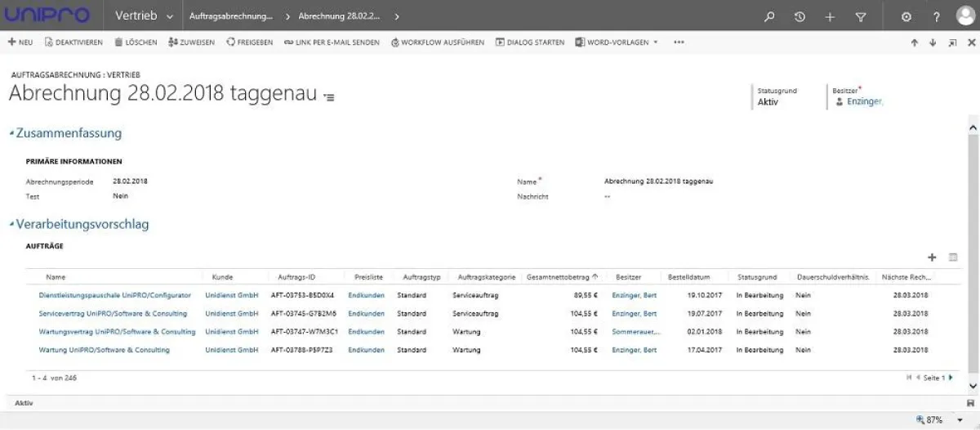Screen dimensions: 980x430
Task: Click the help question mark icon
Action: pyautogui.click(x=936, y=16)
